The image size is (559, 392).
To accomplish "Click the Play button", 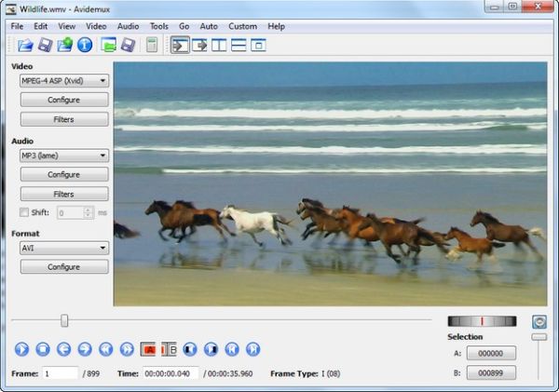I will (x=22, y=349).
